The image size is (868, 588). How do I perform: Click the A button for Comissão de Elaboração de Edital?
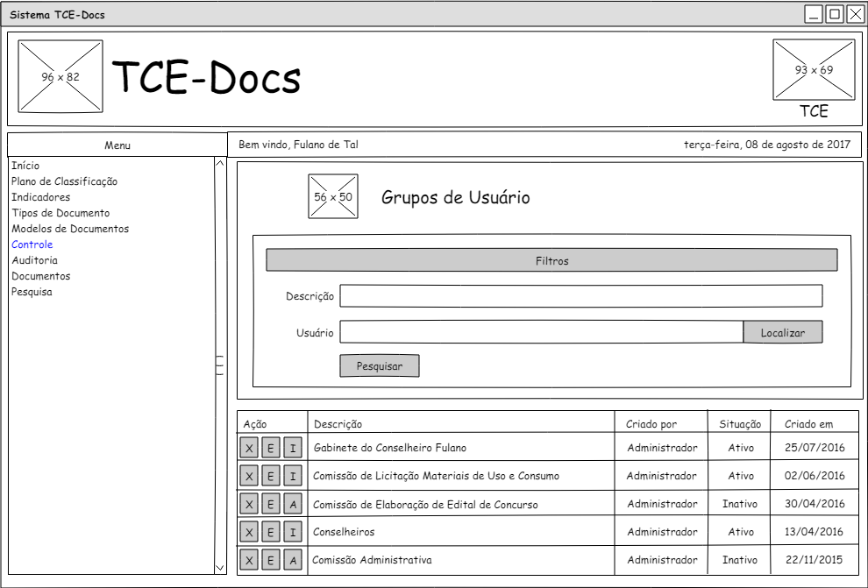[293, 505]
